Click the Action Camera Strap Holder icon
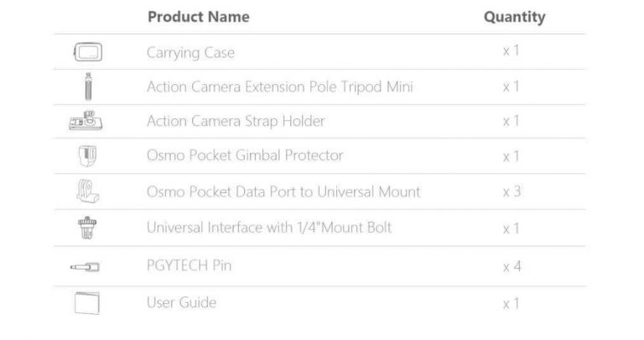The width and height of the screenshot is (644, 340). click(86, 120)
